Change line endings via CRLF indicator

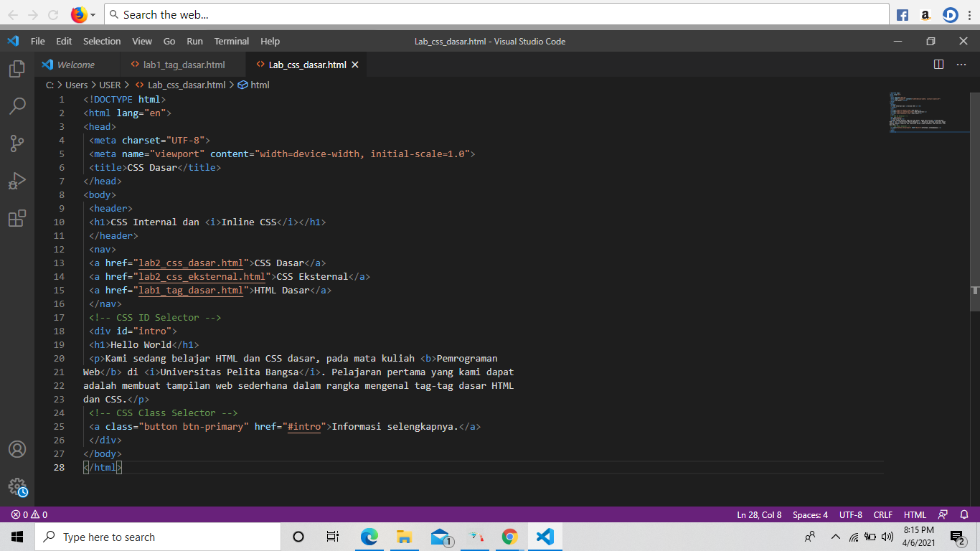point(882,514)
